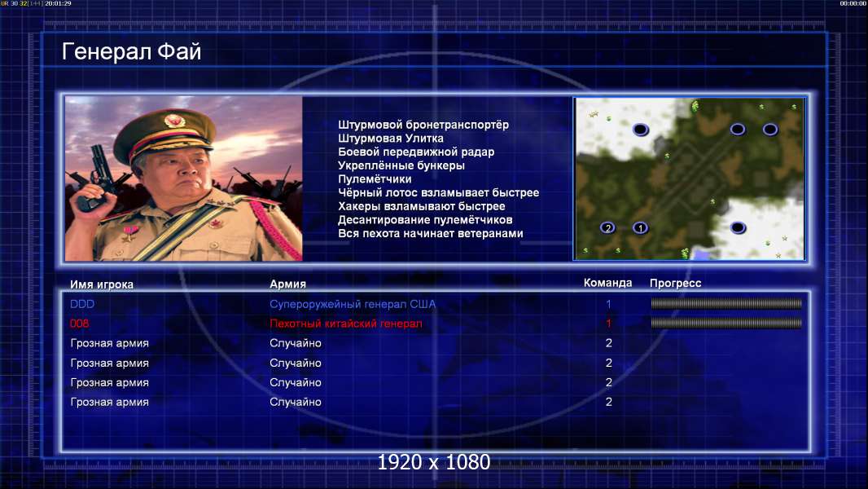Click General Fai's portrait image
868x489 pixels.
[x=184, y=178]
